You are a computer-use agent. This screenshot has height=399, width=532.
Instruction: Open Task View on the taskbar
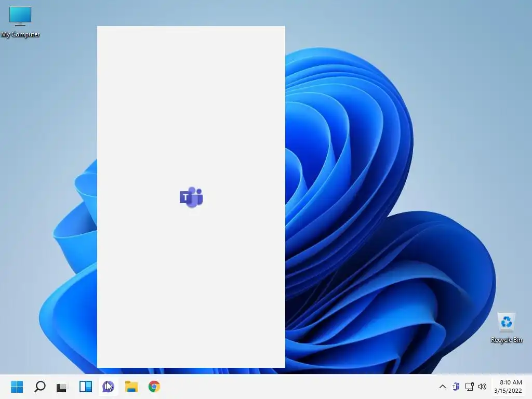click(62, 387)
